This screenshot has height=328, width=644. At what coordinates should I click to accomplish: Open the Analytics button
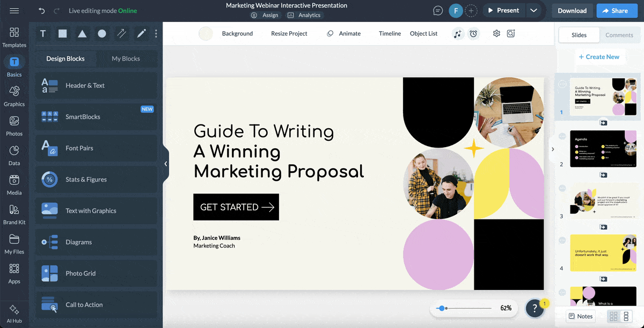coord(304,15)
